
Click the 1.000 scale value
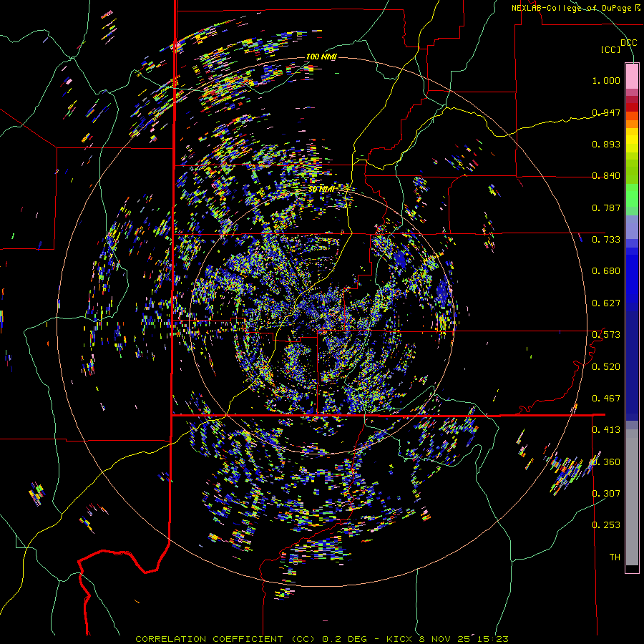(x=606, y=80)
